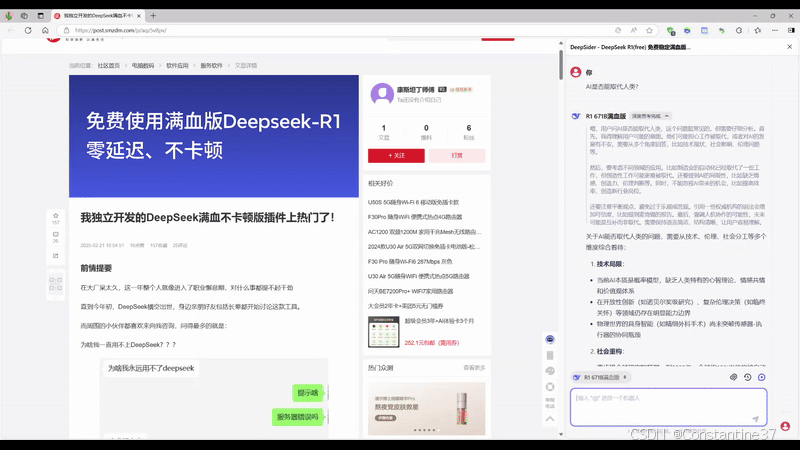800x450 pixels.
Task: Click the green shield extension icon
Action: click(x=671, y=31)
